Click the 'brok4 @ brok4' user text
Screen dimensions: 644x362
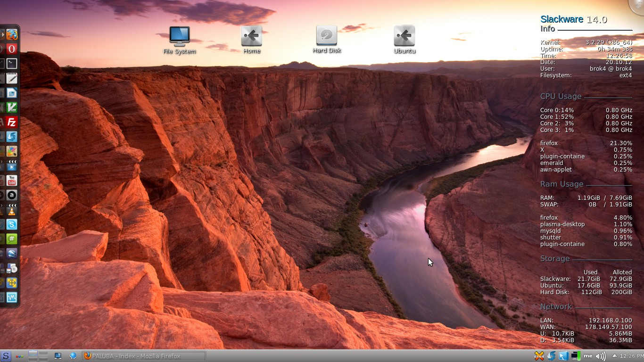611,69
